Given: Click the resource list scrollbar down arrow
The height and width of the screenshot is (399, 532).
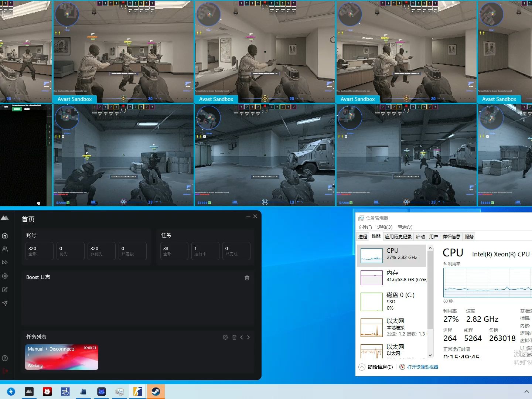Looking at the screenshot, I should (430, 355).
